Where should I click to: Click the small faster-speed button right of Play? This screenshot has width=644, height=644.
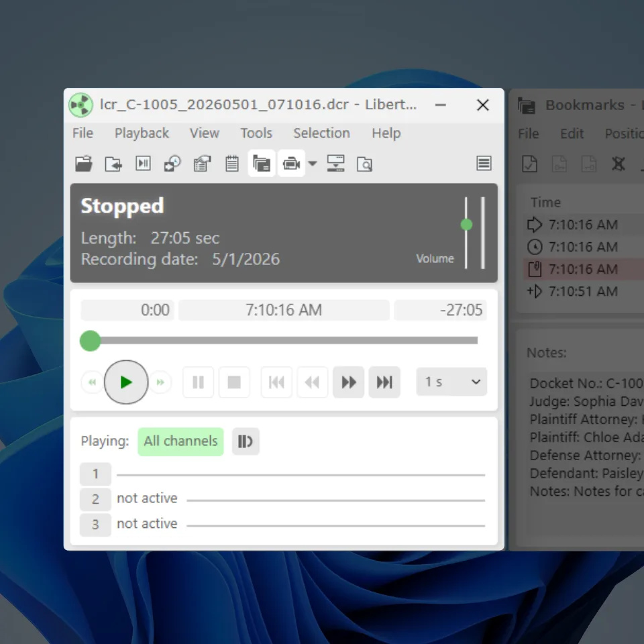click(x=160, y=382)
